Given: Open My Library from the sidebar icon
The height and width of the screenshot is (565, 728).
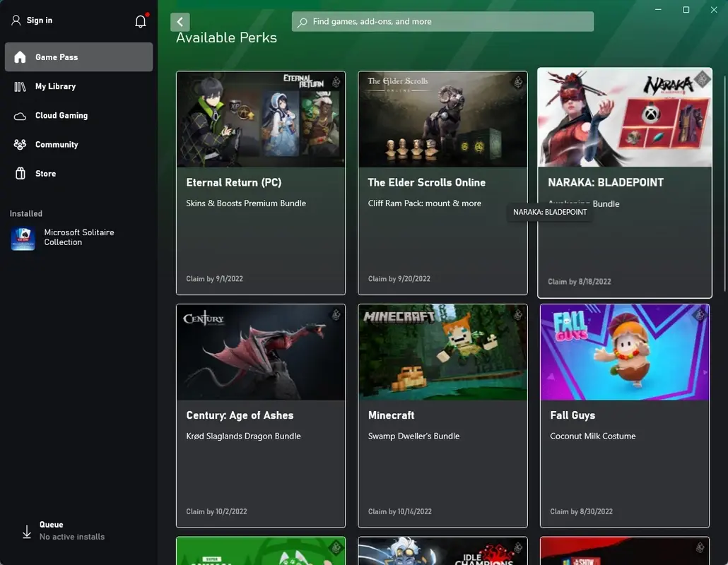Looking at the screenshot, I should (x=20, y=85).
